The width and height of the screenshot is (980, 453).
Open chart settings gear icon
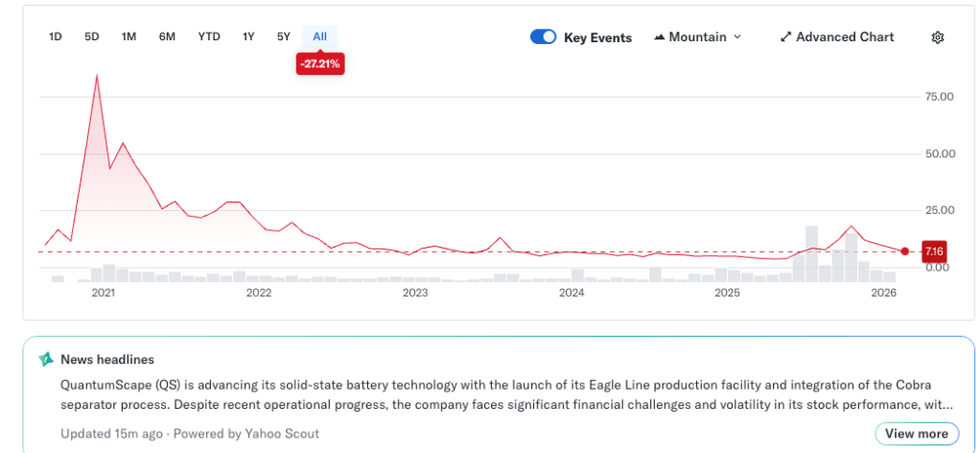pyautogui.click(x=938, y=37)
